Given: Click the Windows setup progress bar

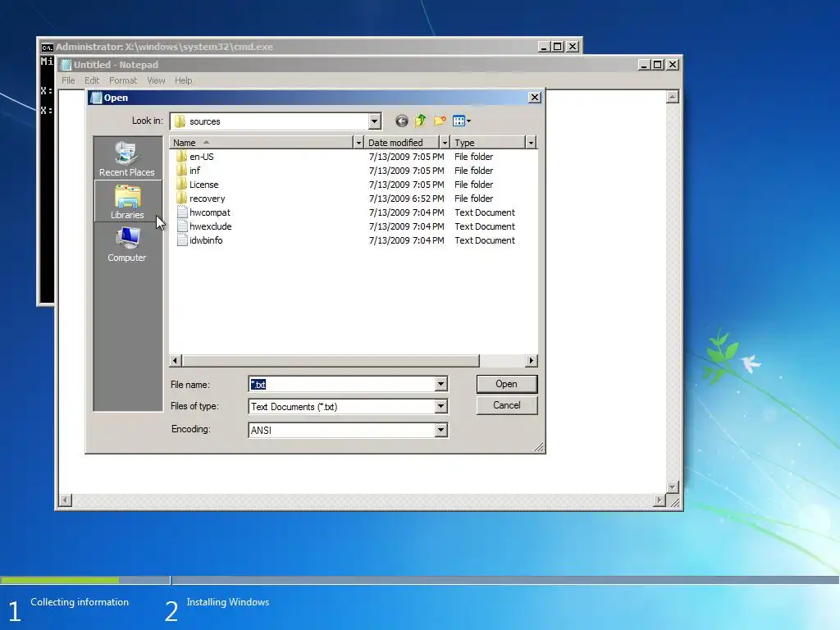Looking at the screenshot, I should 420,580.
